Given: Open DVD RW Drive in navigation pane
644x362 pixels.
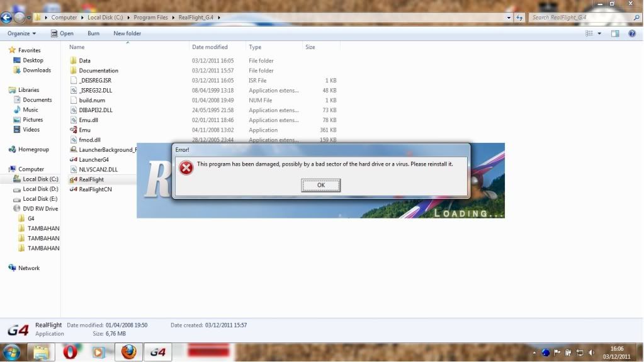Looking at the screenshot, I should [40, 209].
